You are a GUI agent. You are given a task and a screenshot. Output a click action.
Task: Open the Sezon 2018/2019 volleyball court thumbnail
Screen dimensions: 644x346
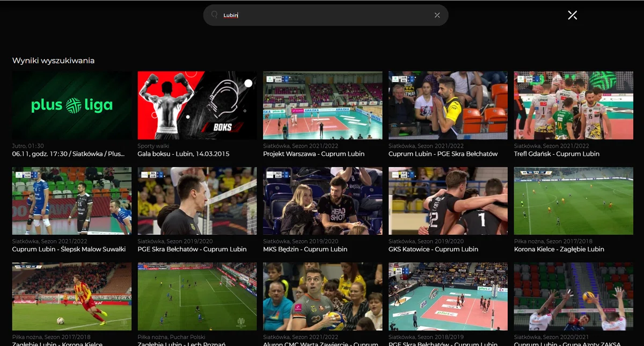[x=448, y=297]
